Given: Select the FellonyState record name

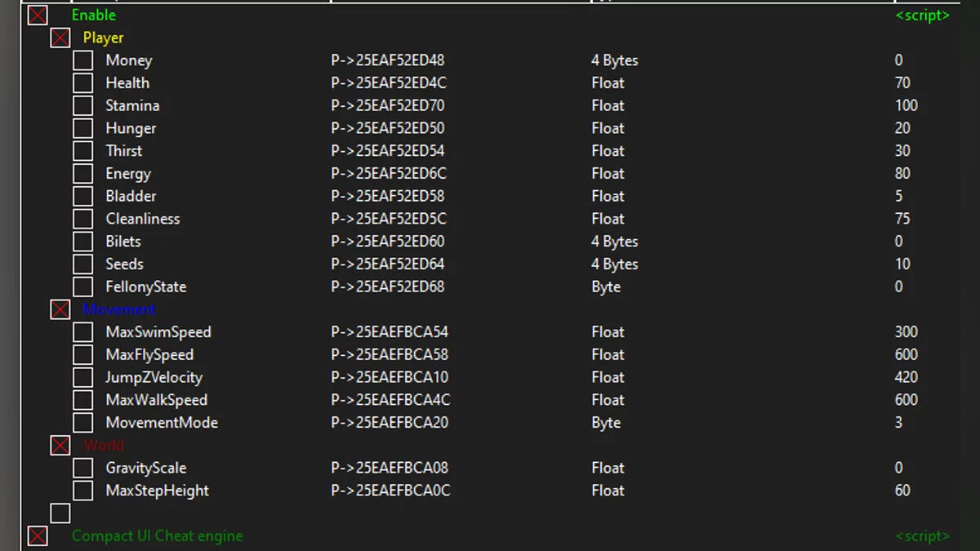Looking at the screenshot, I should click(145, 287).
